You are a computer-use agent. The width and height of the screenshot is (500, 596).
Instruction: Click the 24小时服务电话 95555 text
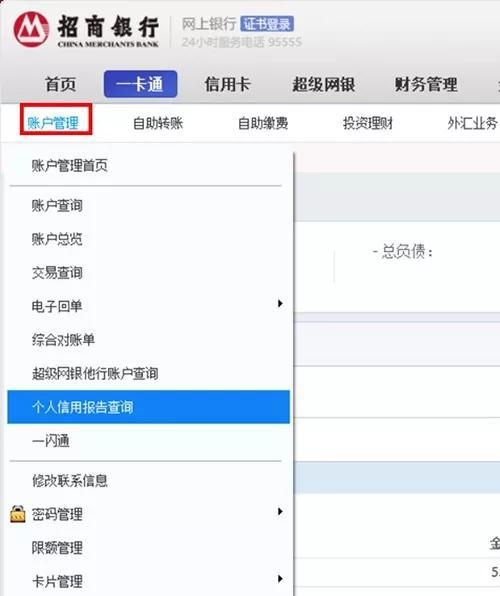coord(242,42)
